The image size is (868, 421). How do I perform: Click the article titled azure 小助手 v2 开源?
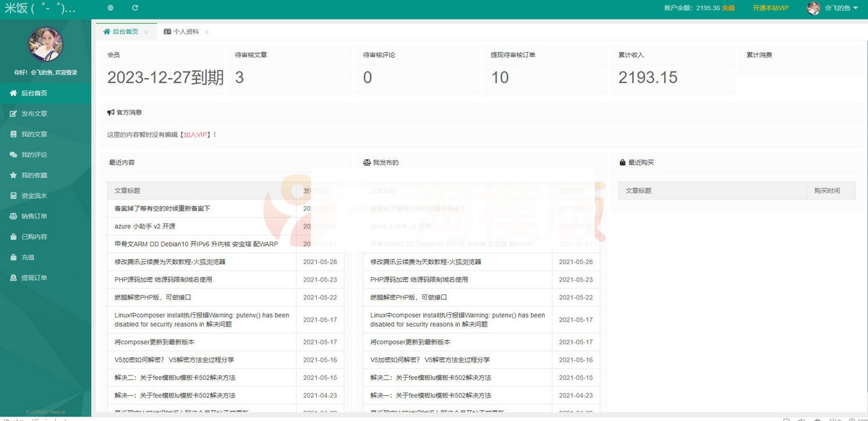click(147, 226)
